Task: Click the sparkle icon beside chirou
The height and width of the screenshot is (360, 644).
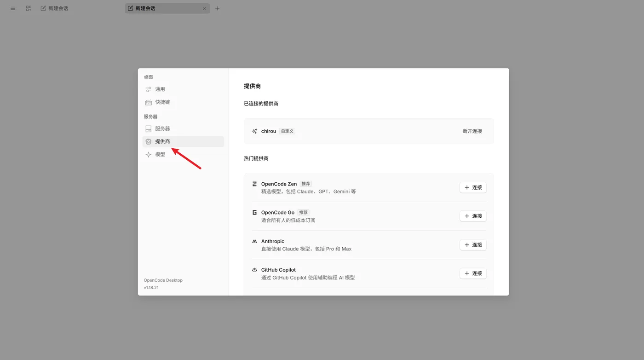Action: [x=254, y=131]
